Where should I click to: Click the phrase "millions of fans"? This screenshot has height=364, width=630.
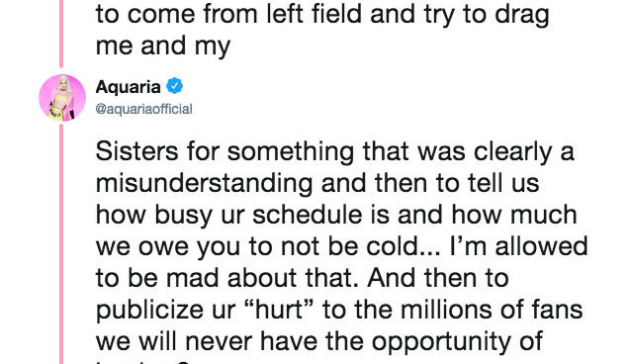pyautogui.click(x=492, y=310)
